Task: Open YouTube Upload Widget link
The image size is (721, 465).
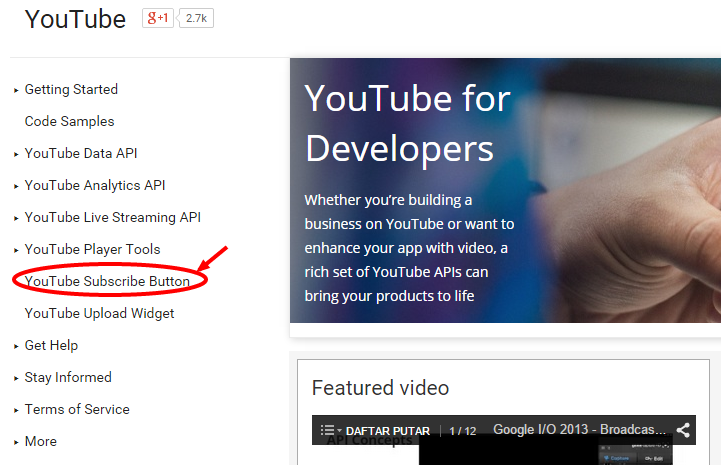Action: coord(99,313)
